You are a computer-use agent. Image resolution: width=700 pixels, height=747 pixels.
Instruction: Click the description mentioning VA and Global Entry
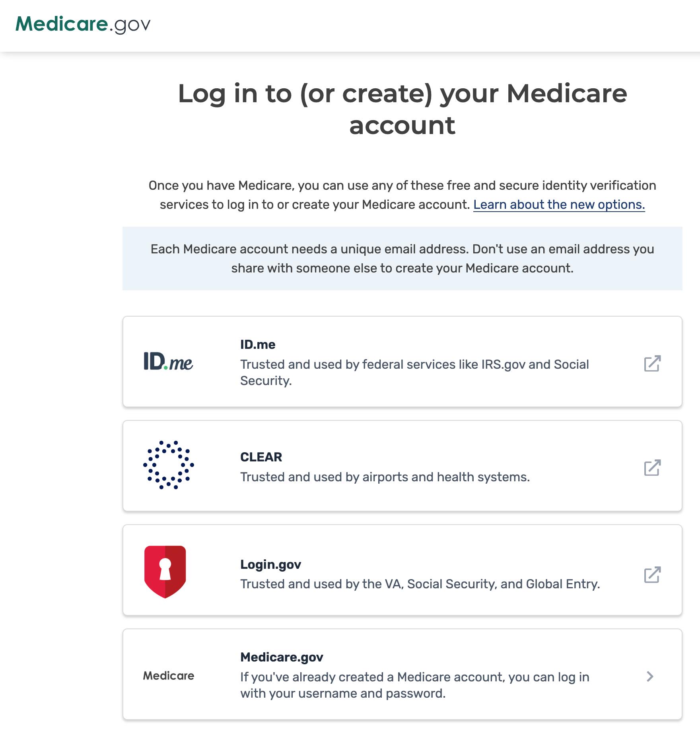(420, 584)
